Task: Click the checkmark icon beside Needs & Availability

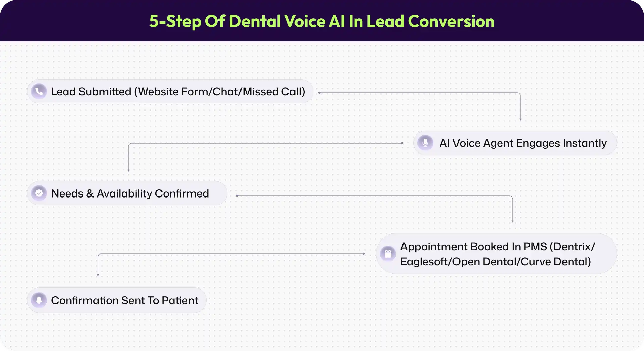Action: tap(39, 193)
